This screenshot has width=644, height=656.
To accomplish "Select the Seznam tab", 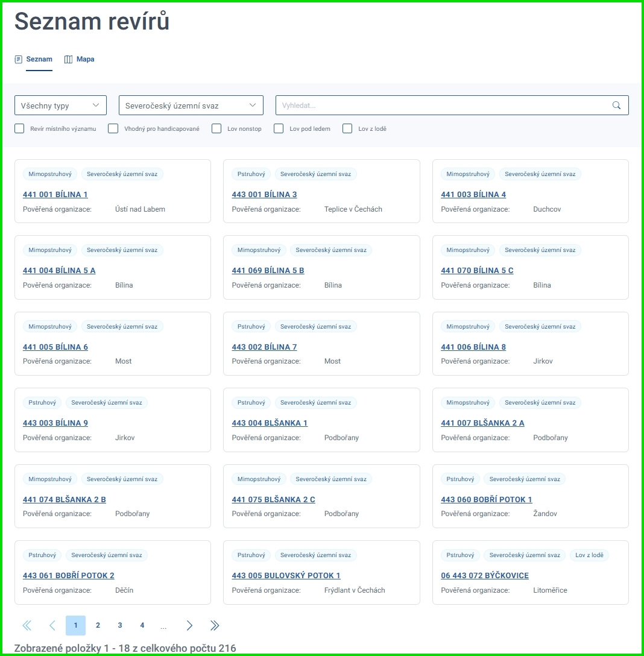I will pyautogui.click(x=39, y=60).
